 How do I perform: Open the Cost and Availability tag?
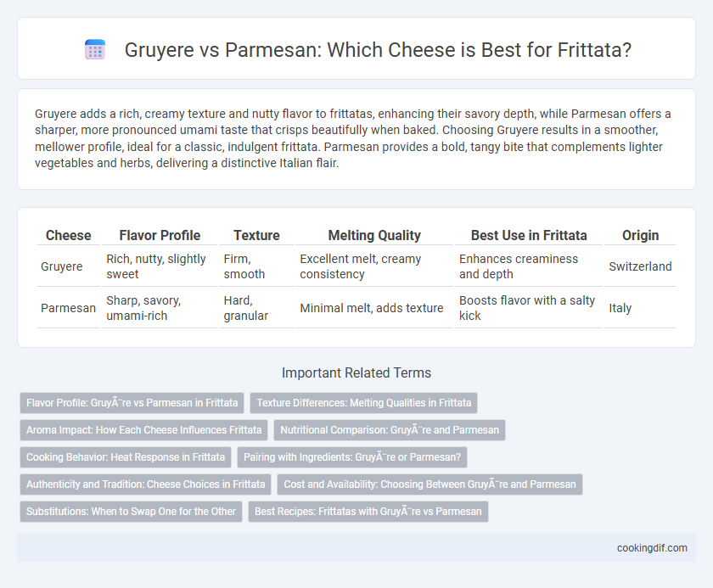tap(429, 484)
